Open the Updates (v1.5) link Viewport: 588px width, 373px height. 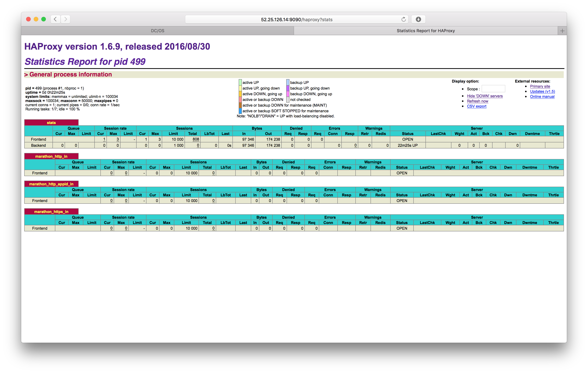click(x=542, y=91)
